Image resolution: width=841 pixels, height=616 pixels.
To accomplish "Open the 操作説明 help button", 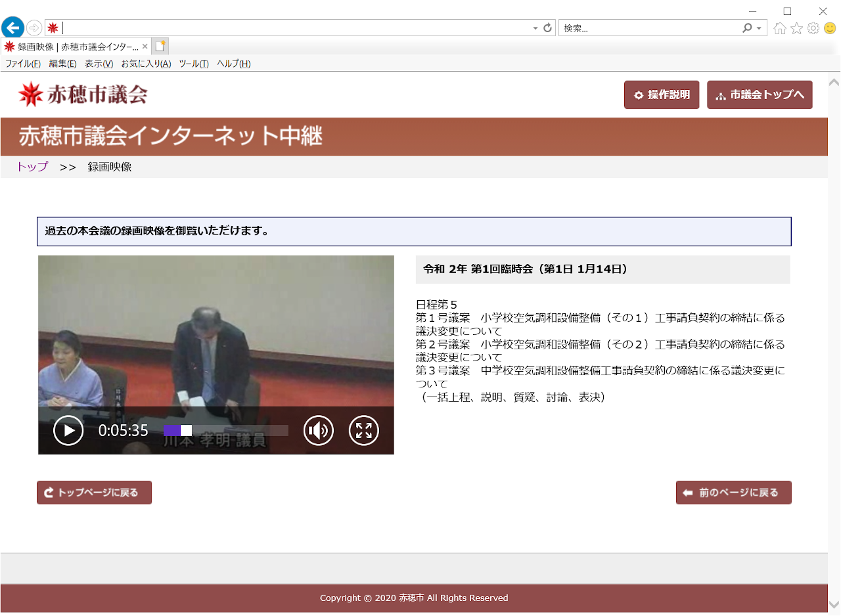I will click(x=662, y=95).
